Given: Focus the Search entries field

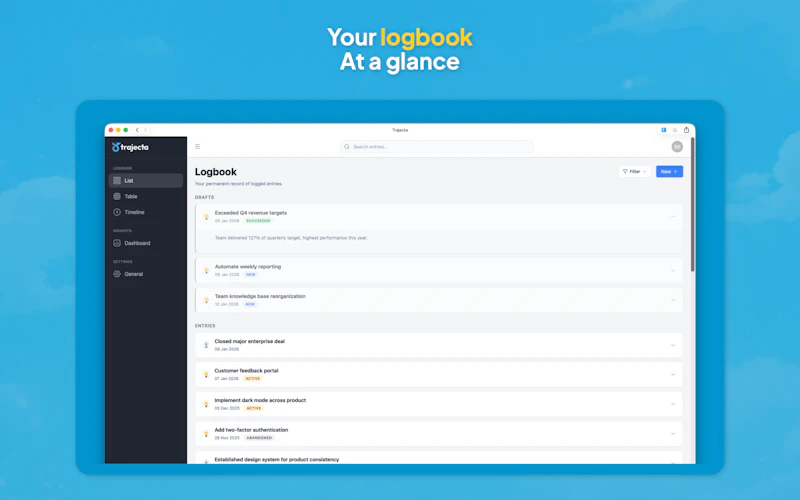Looking at the screenshot, I should point(437,147).
